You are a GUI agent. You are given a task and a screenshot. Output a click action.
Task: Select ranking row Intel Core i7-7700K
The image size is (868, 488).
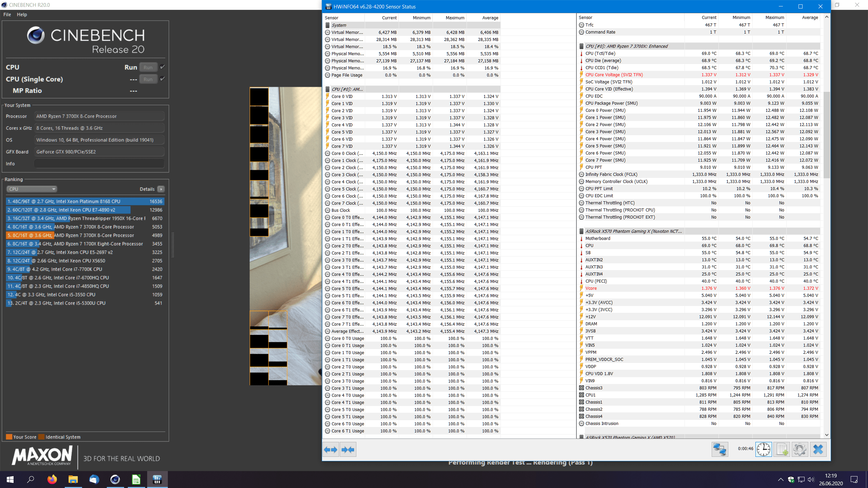click(85, 269)
